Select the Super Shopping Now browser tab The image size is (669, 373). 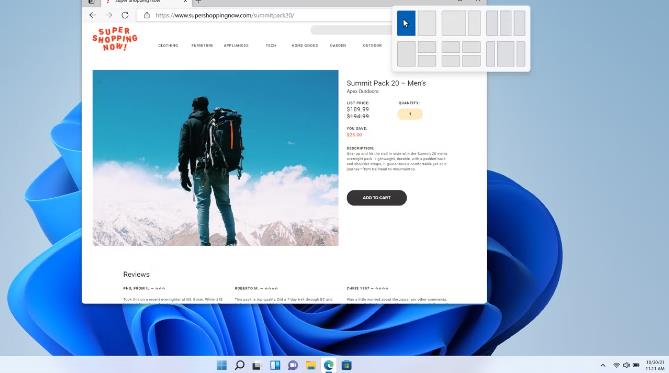tap(146, 2)
